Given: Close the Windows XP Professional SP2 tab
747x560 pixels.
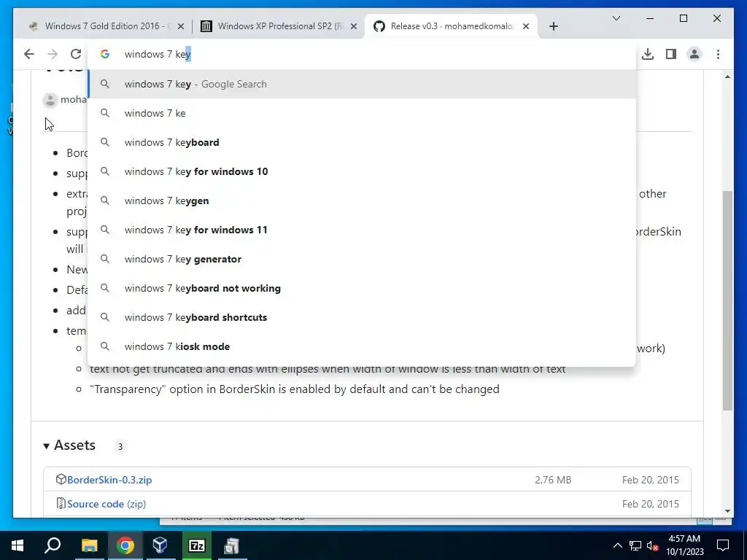Looking at the screenshot, I should 354,27.
